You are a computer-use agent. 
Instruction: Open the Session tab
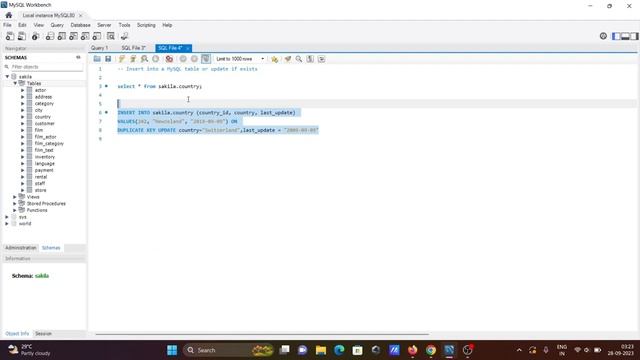click(x=43, y=333)
